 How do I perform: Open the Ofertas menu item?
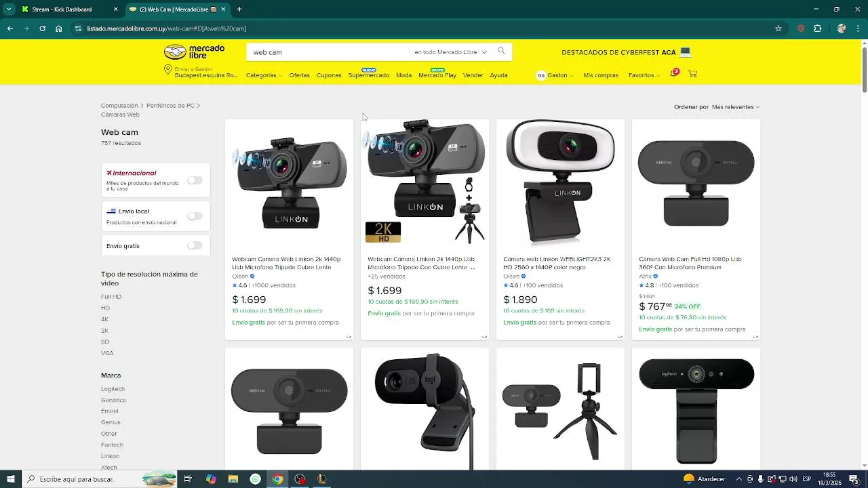(299, 75)
